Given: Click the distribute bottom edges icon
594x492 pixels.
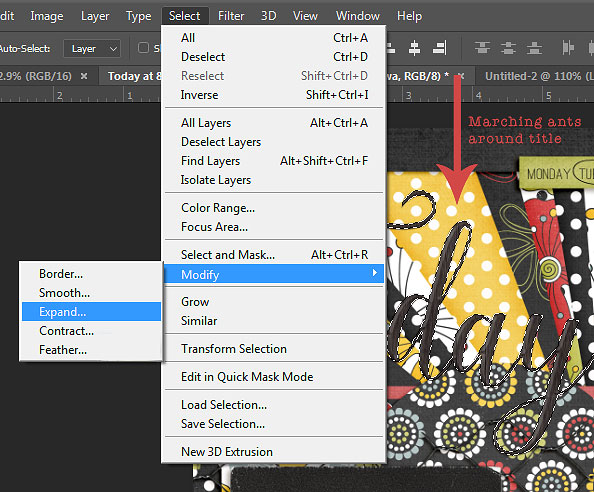Looking at the screenshot, I should (534, 48).
